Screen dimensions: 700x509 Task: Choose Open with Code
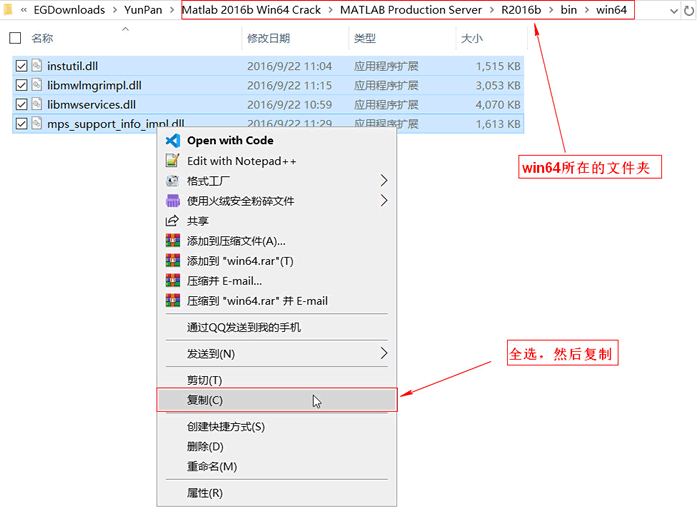276,141
